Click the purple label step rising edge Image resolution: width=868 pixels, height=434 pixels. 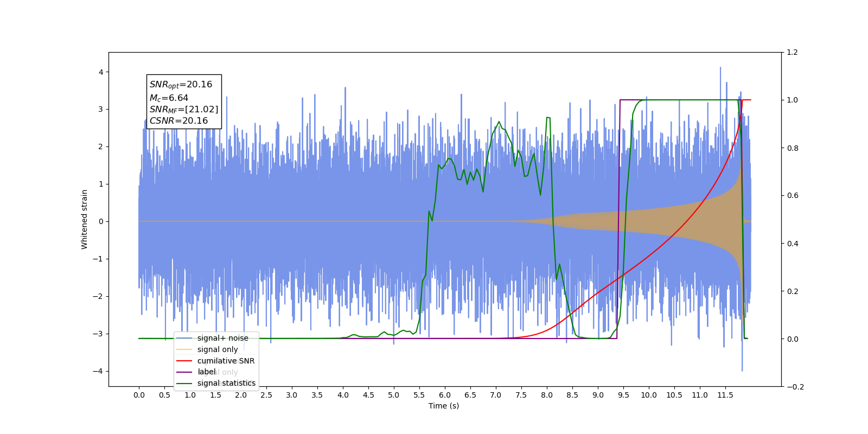click(618, 219)
